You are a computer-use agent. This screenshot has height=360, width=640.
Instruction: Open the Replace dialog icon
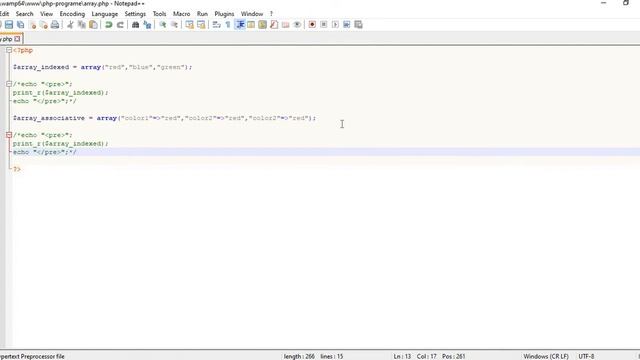click(x=147, y=25)
